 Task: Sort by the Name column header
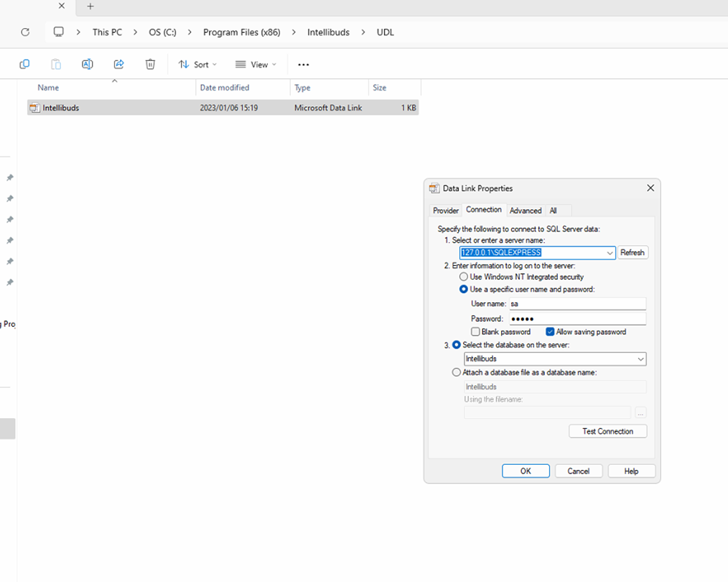[48, 88]
